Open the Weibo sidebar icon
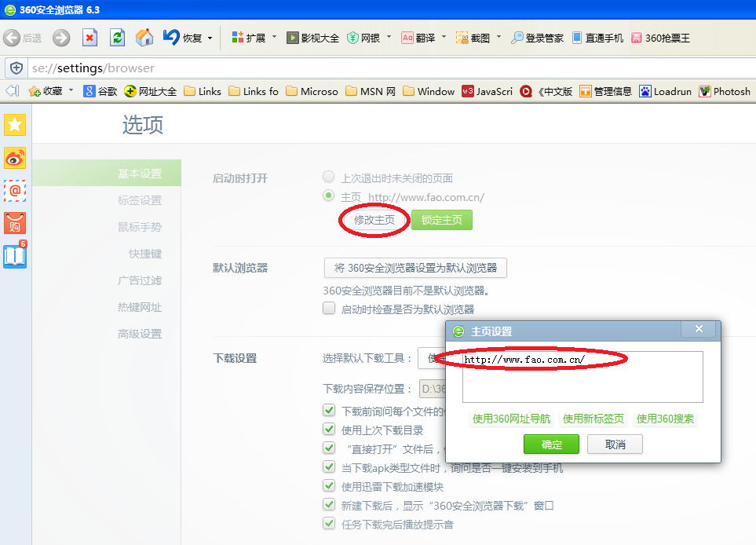The width and height of the screenshot is (756, 545). point(15,158)
